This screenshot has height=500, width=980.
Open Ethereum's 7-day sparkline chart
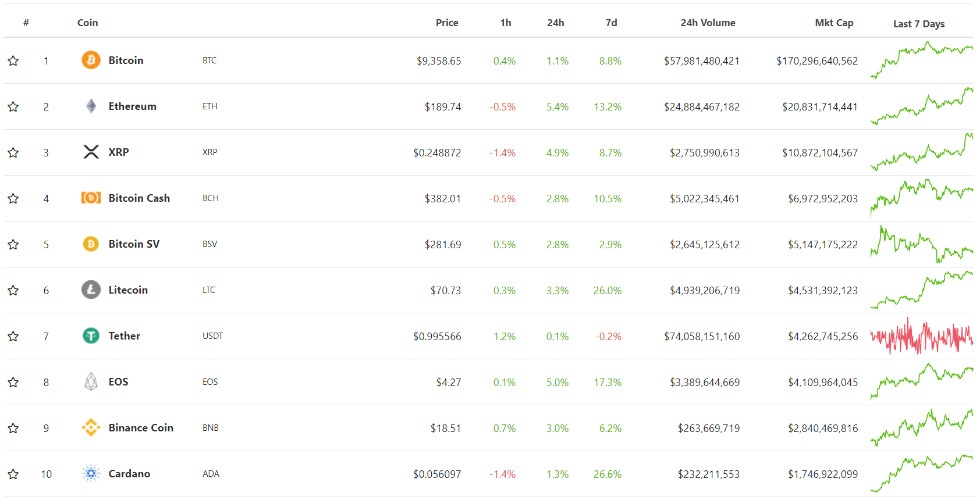tap(922, 106)
